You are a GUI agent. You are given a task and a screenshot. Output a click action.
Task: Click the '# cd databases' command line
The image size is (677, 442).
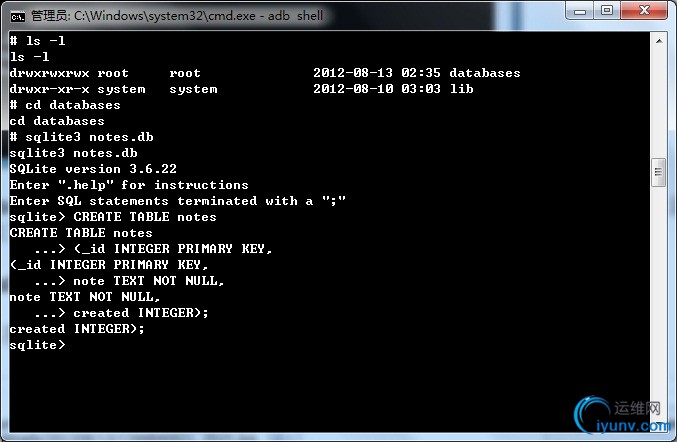click(x=65, y=105)
